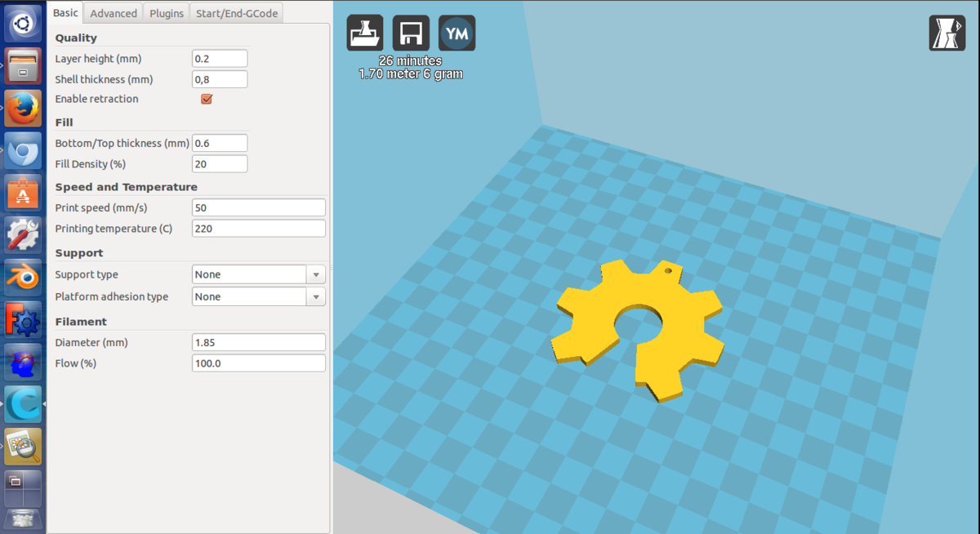Switch to the Basic tab

[66, 12]
